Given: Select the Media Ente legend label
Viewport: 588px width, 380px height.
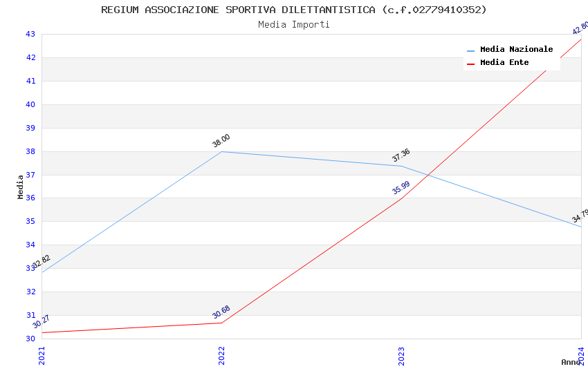Looking at the screenshot, I should pyautogui.click(x=504, y=63).
